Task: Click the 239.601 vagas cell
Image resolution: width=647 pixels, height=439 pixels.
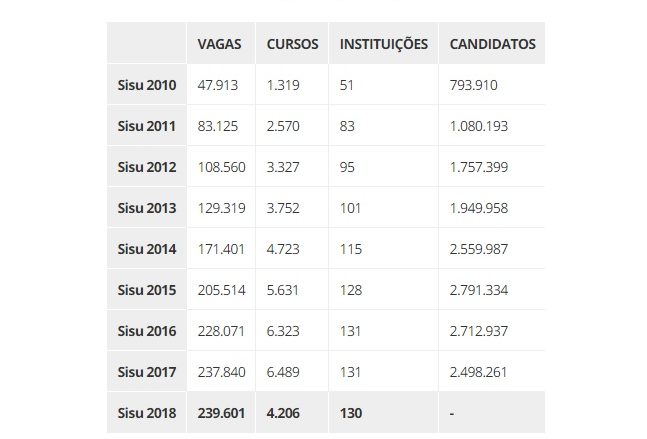Action: (221, 413)
